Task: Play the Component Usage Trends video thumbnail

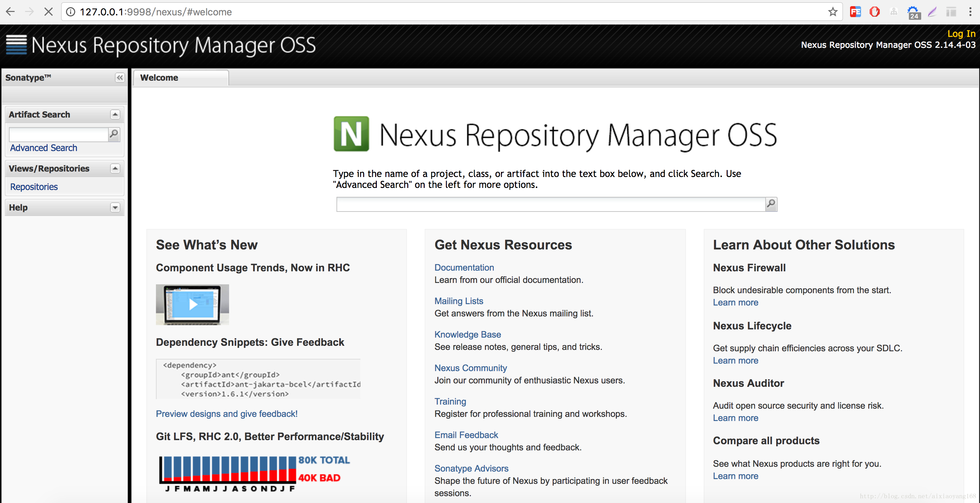Action: (193, 304)
